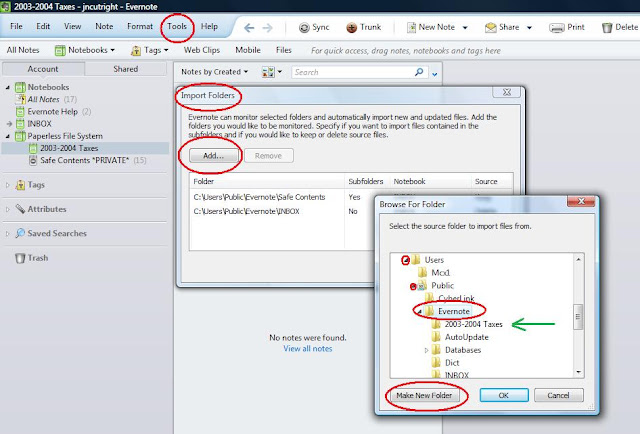Expand the Attributes section triangle
Viewport: 640px width, 434px height.
click(x=8, y=209)
